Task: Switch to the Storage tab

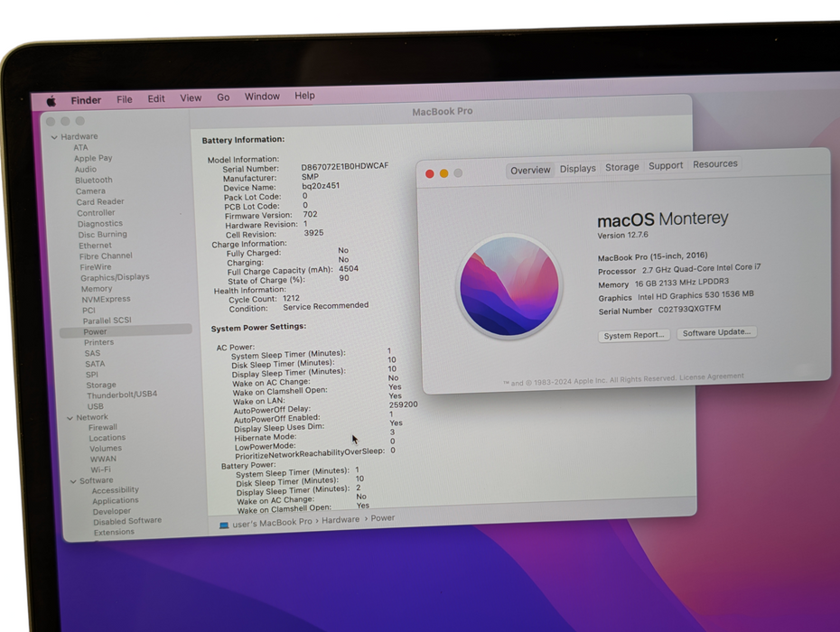Action: [622, 167]
